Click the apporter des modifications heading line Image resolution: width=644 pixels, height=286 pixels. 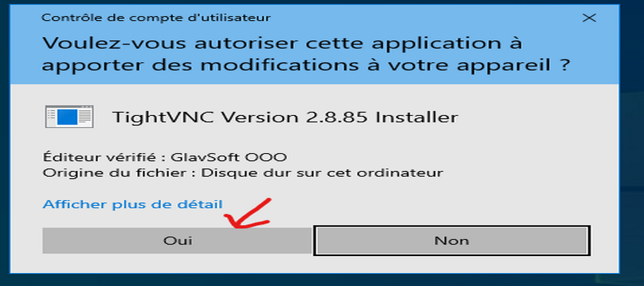coord(306,66)
